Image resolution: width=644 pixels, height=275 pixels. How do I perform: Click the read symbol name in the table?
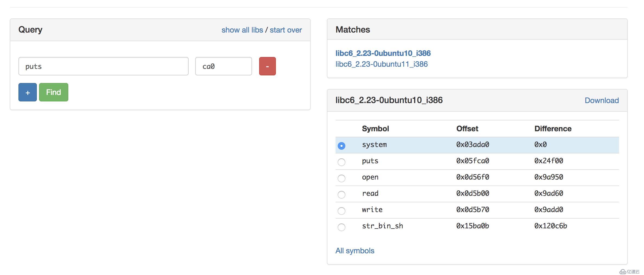[370, 193]
